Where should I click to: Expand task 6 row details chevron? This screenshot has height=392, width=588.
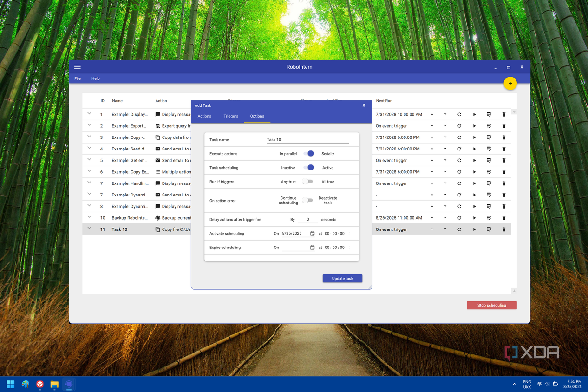point(89,170)
